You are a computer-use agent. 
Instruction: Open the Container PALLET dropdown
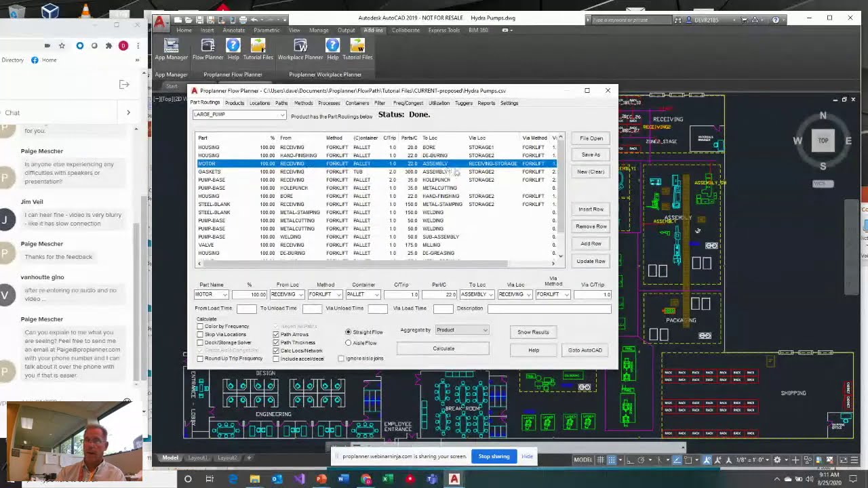[363, 294]
